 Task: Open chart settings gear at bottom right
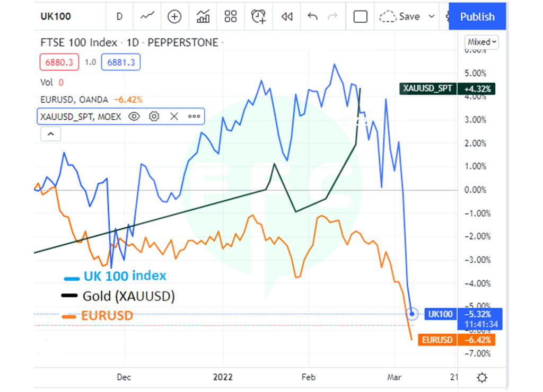click(x=481, y=378)
